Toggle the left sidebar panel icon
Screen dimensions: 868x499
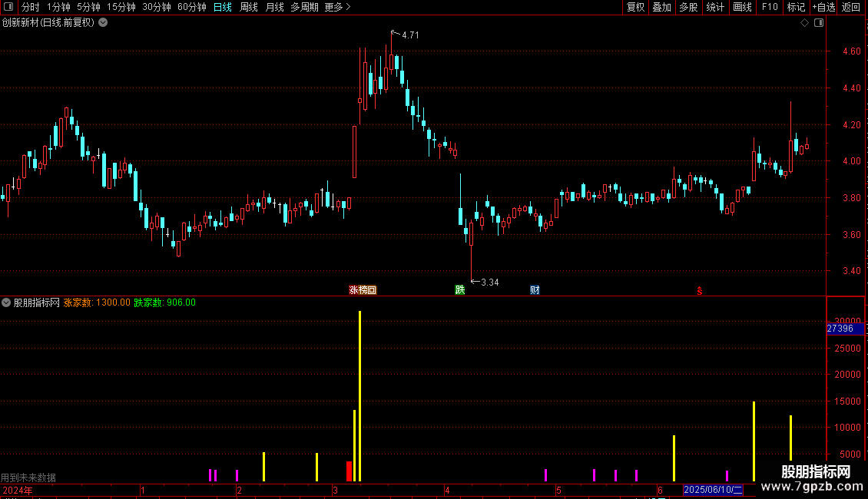pyautogui.click(x=8, y=7)
